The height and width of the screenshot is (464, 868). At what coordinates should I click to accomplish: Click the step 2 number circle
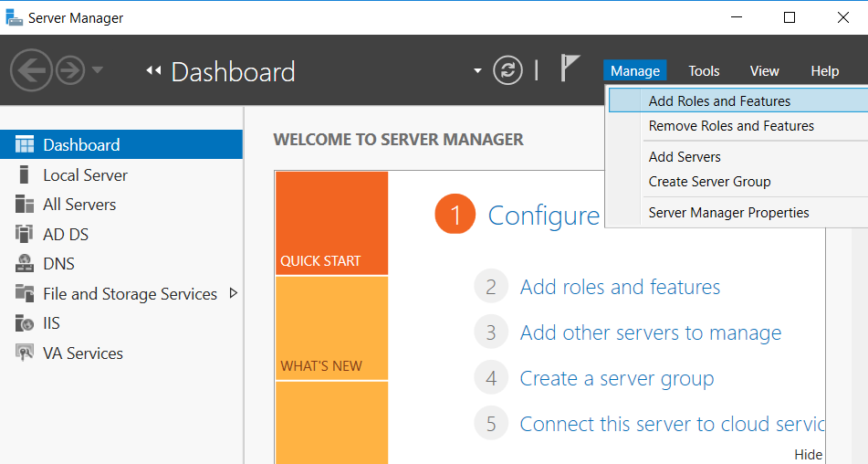point(491,286)
